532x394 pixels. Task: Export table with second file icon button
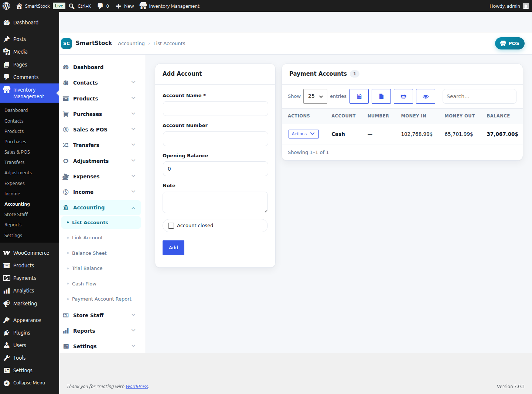(x=381, y=96)
